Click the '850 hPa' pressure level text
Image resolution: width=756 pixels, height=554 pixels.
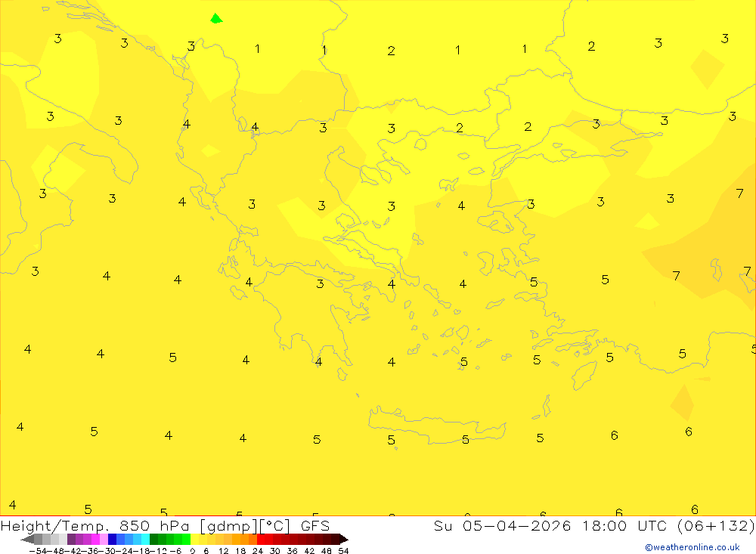click(x=155, y=526)
